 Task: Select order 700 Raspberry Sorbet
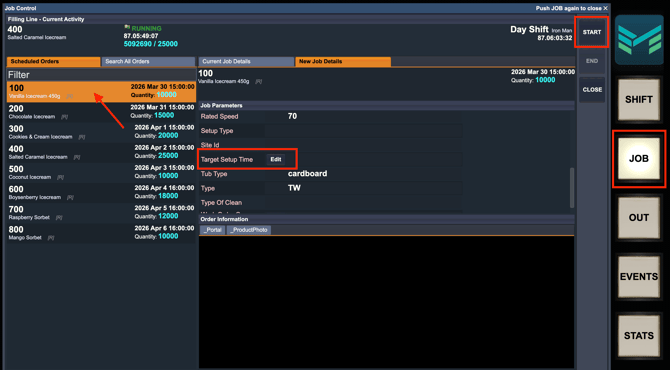click(x=101, y=213)
